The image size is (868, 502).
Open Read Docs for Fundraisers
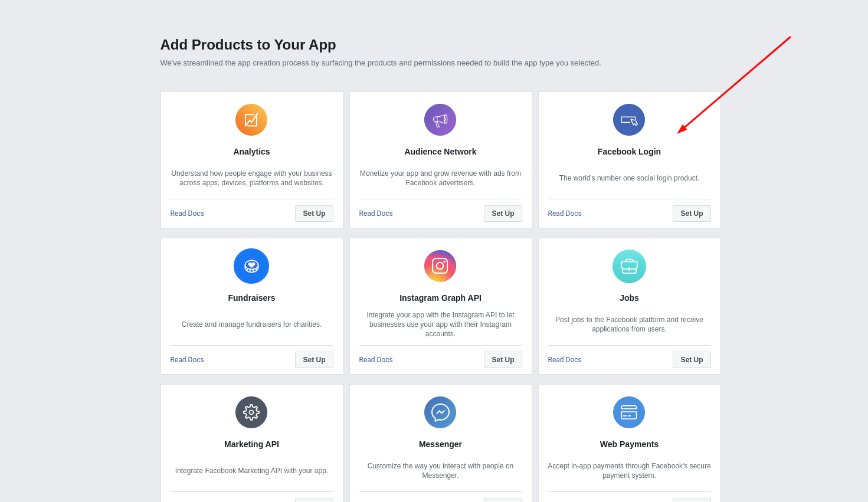tap(187, 360)
